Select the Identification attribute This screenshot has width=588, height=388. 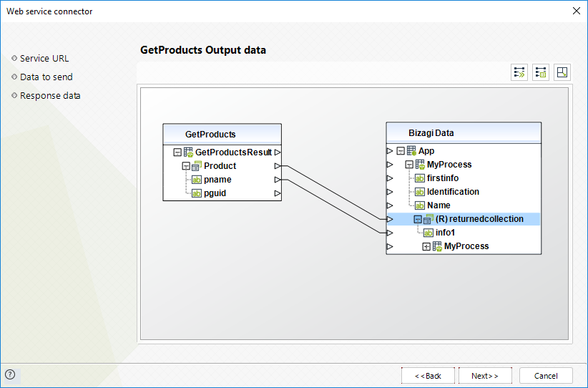pos(464,192)
